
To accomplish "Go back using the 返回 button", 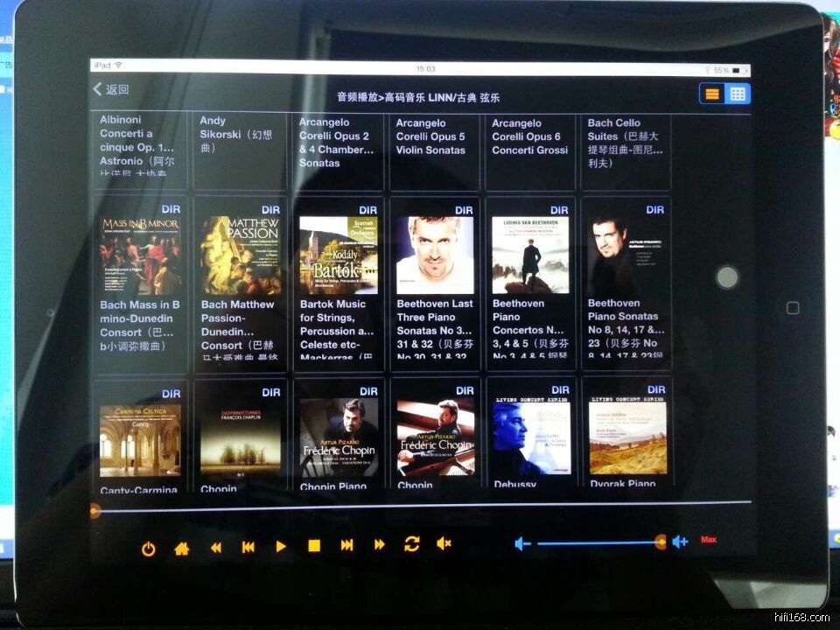I will click(x=111, y=89).
